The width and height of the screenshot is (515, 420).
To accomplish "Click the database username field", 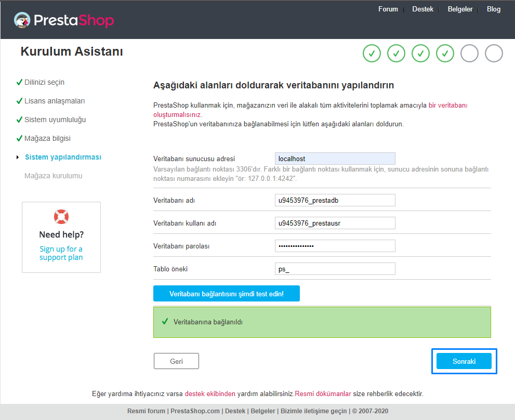I will (x=335, y=223).
